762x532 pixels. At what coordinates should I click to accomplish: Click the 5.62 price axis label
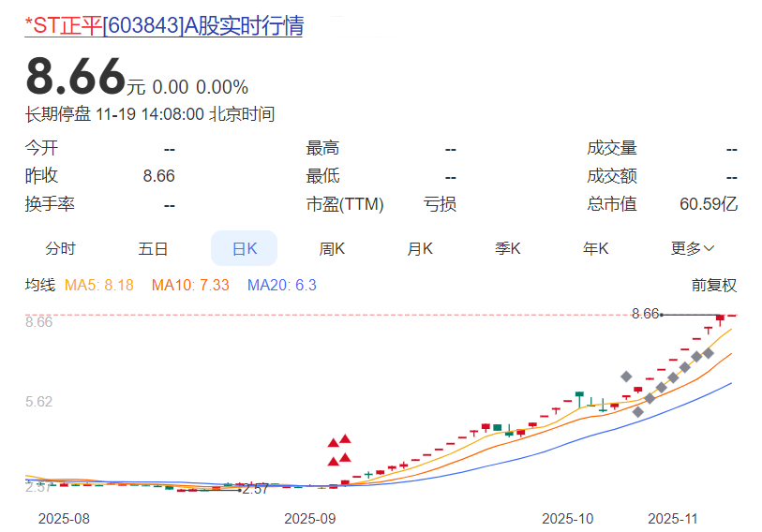coord(38,402)
